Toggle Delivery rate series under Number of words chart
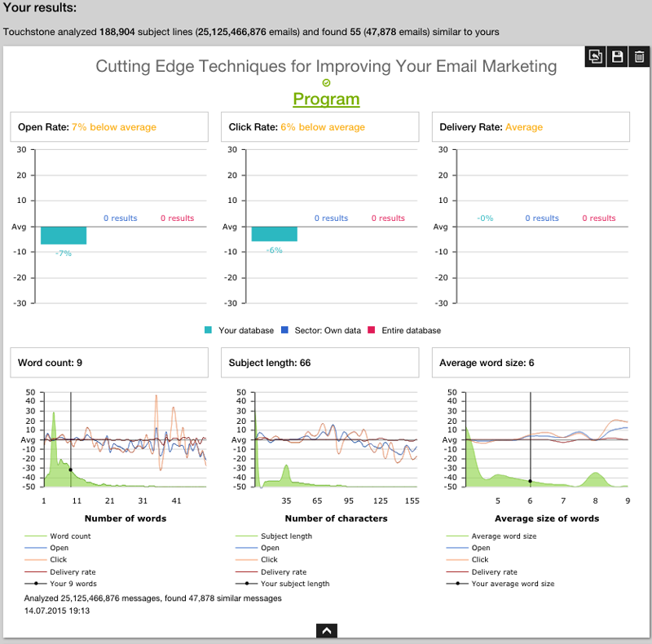The height and width of the screenshot is (644, 652). coord(59,571)
